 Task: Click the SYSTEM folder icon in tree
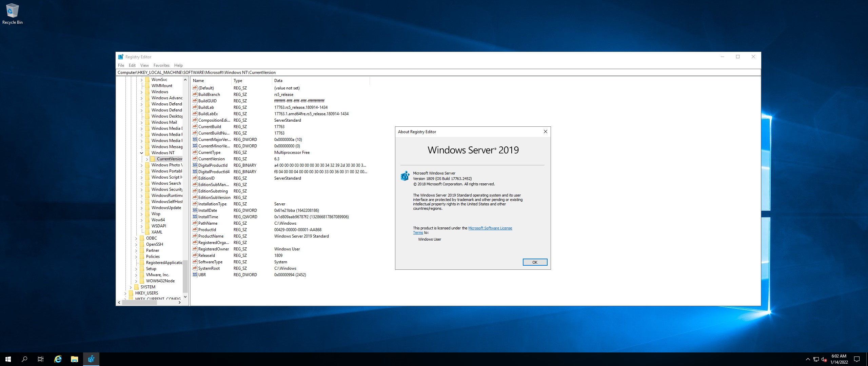click(136, 287)
